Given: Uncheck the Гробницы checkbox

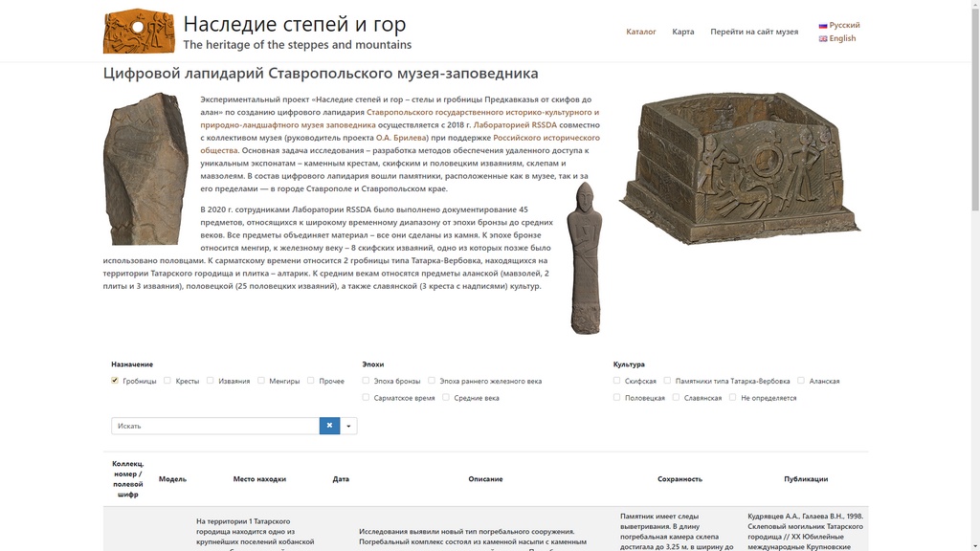Looking at the screenshot, I should [x=115, y=381].
